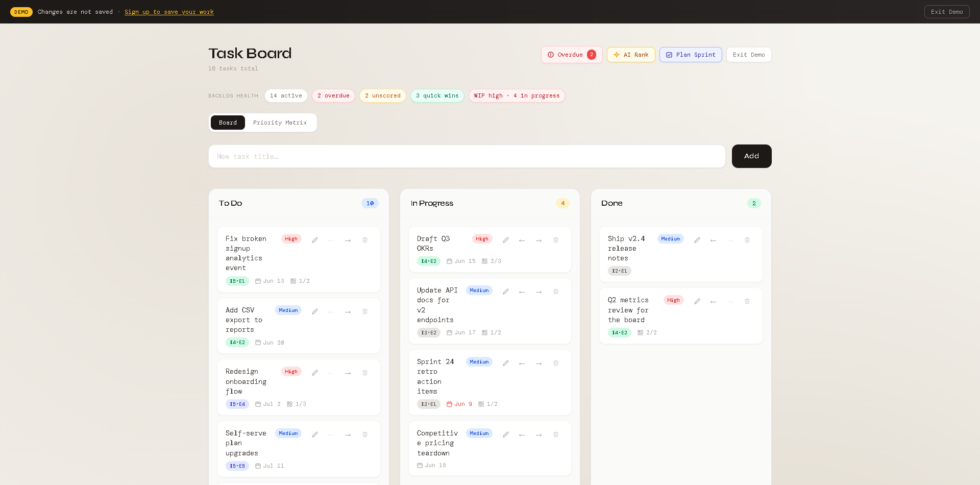Edit 'Sprint 24 retro action items' task

coord(506,363)
